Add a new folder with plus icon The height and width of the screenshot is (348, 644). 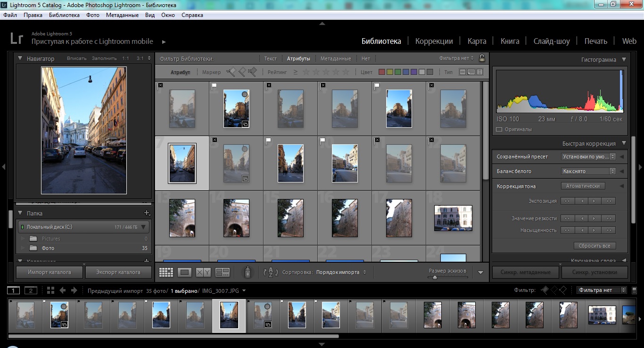point(147,213)
